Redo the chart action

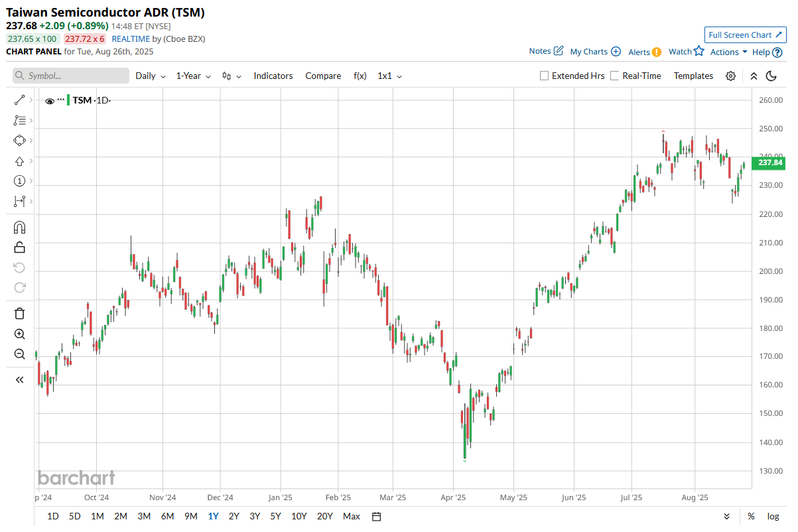pyautogui.click(x=19, y=287)
